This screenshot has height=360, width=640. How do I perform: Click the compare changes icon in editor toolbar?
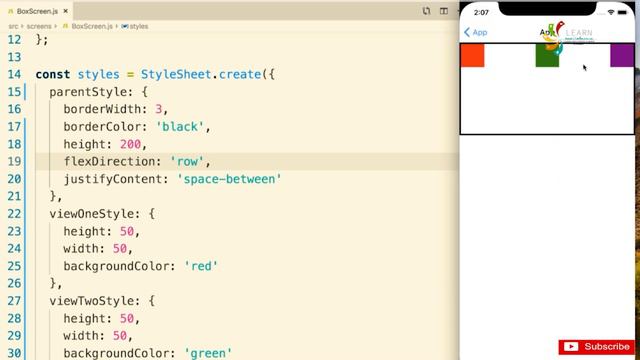426,11
